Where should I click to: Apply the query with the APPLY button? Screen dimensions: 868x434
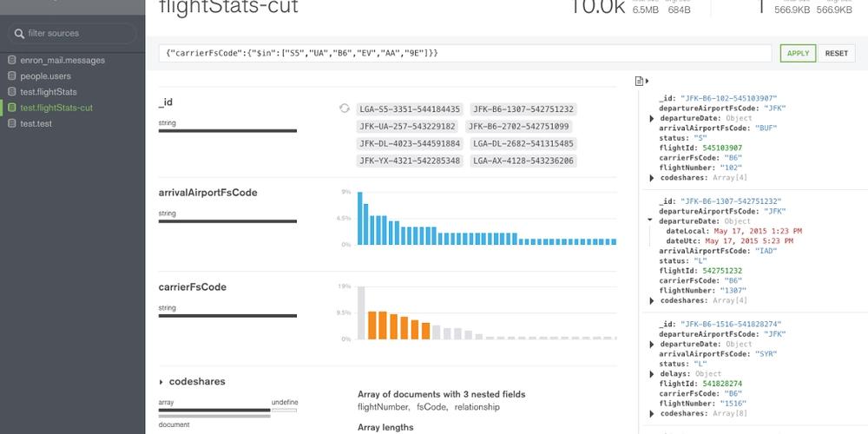[x=799, y=53]
